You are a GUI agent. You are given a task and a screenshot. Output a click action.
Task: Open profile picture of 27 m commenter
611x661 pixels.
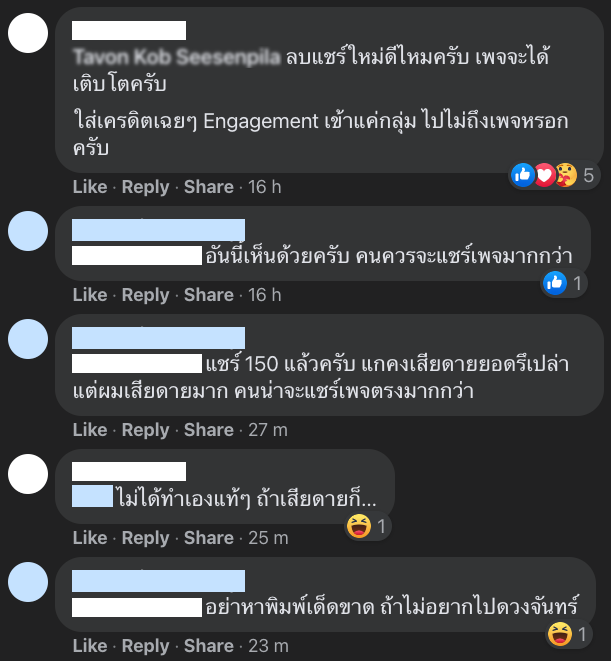28,339
